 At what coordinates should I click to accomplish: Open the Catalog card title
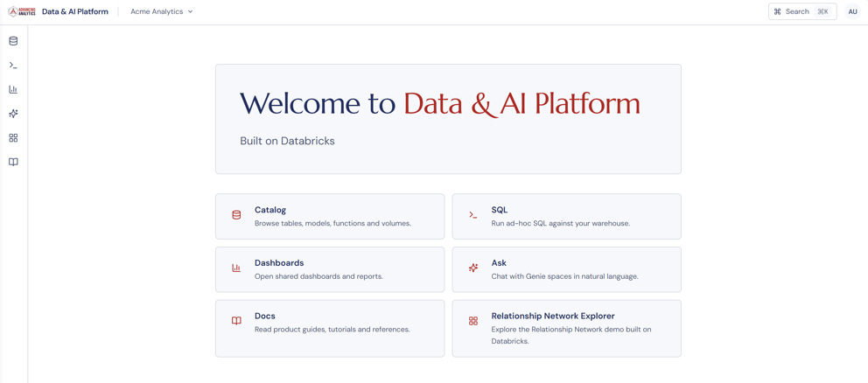click(270, 210)
